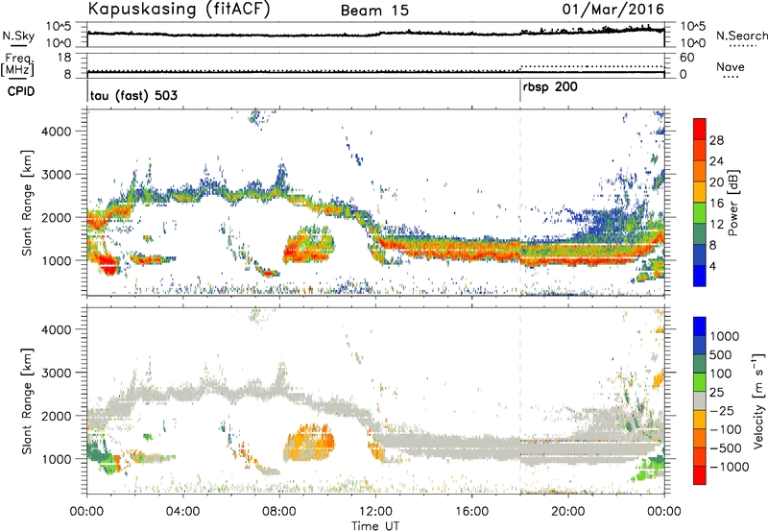The width and height of the screenshot is (768, 532).
Task: Click the 'CPID' row label
Action: click(21, 91)
